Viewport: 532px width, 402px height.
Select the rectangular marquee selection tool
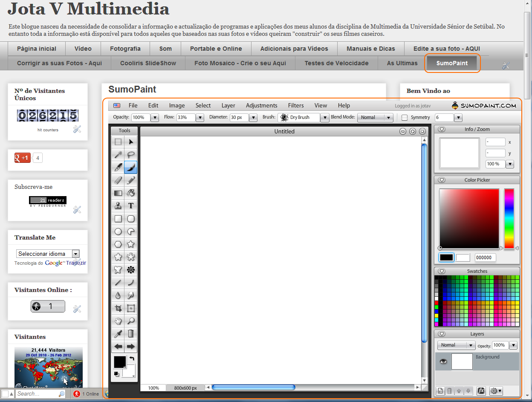(118, 142)
